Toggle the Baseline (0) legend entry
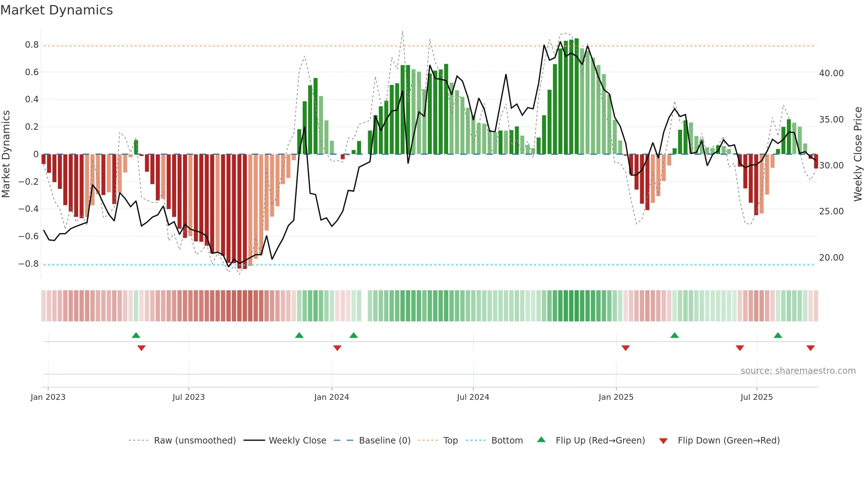The height and width of the screenshot is (488, 868). point(372,440)
